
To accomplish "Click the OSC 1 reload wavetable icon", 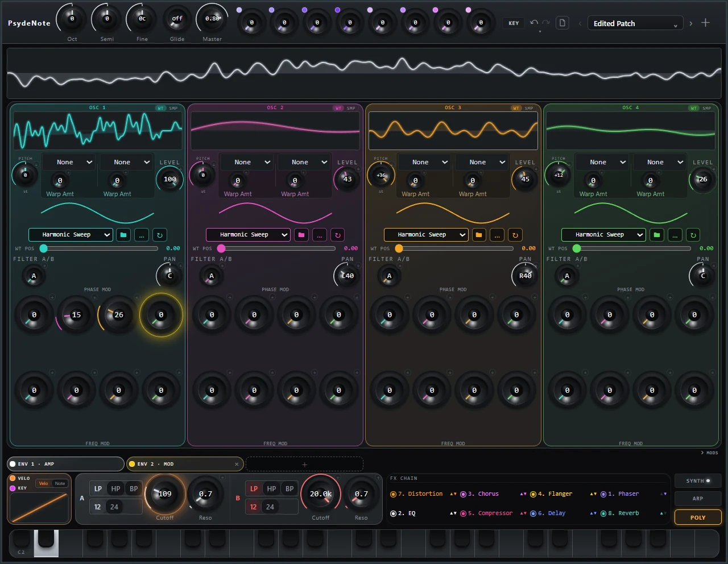I will pyautogui.click(x=160, y=235).
